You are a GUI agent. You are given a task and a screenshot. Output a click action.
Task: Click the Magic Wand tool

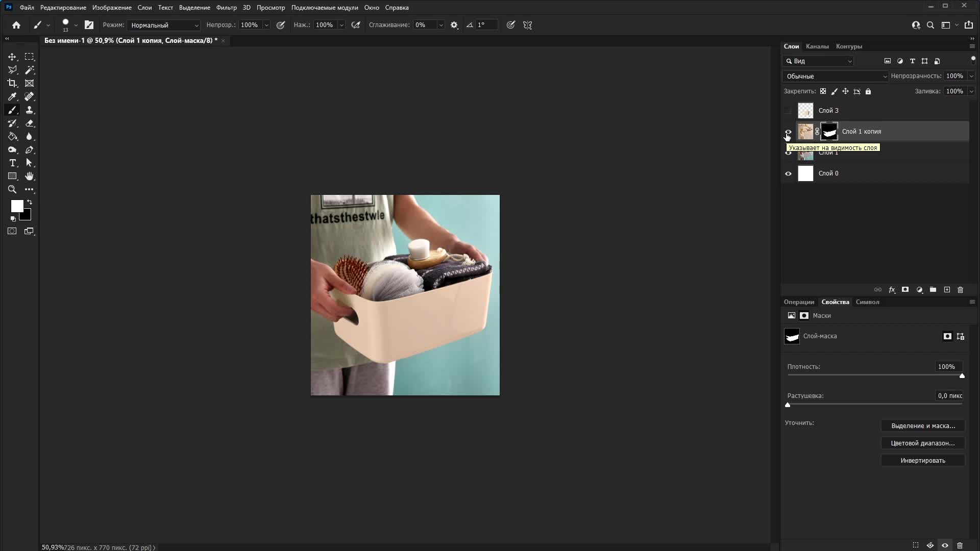pyautogui.click(x=30, y=70)
